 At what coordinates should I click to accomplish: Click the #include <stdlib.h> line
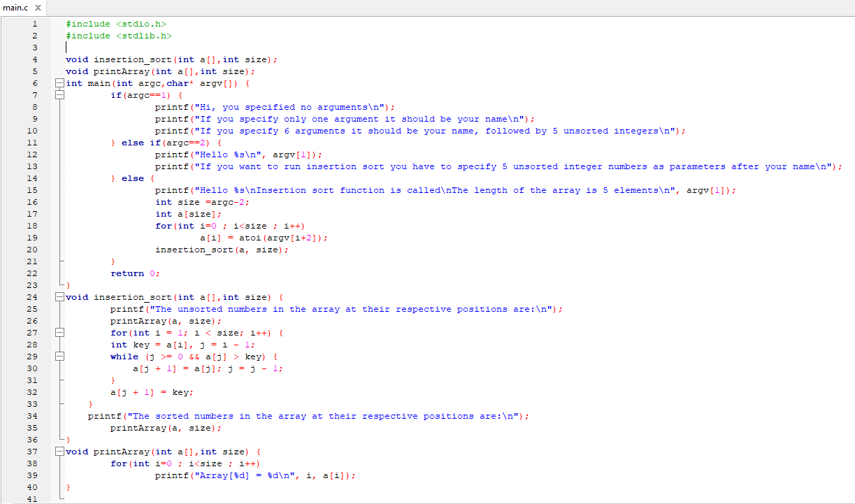[x=119, y=36]
